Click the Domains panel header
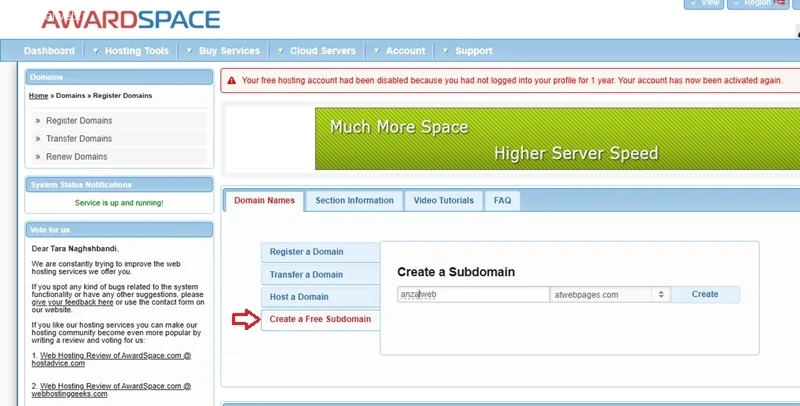800x406 pixels. [119, 77]
